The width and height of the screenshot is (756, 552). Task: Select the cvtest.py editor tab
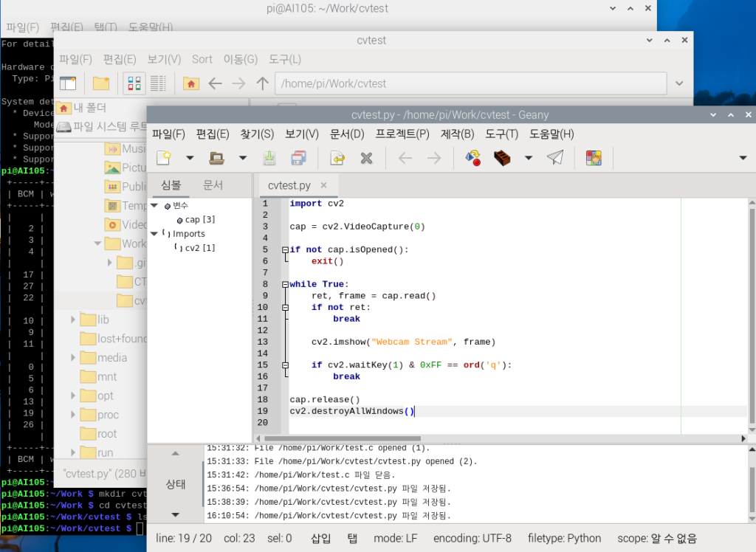point(289,186)
